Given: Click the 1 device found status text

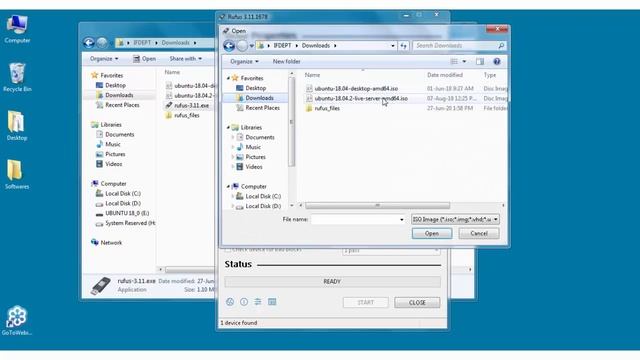Looking at the screenshot, I should (x=239, y=323).
